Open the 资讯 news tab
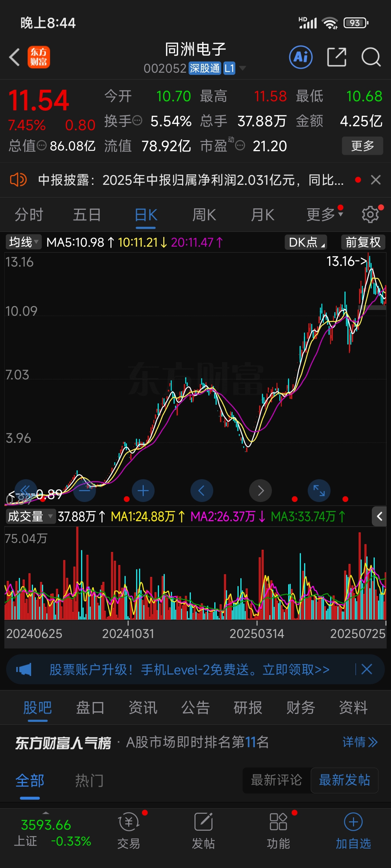The width and height of the screenshot is (391, 868). [x=143, y=707]
